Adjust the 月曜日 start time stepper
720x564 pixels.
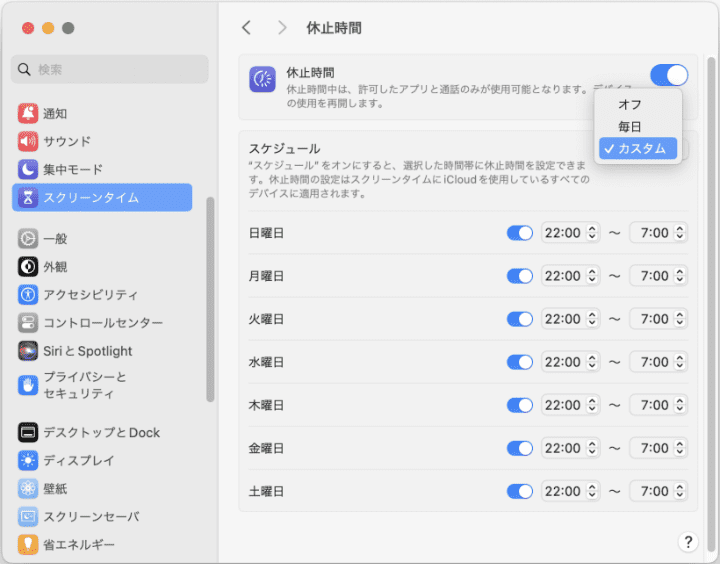click(591, 276)
